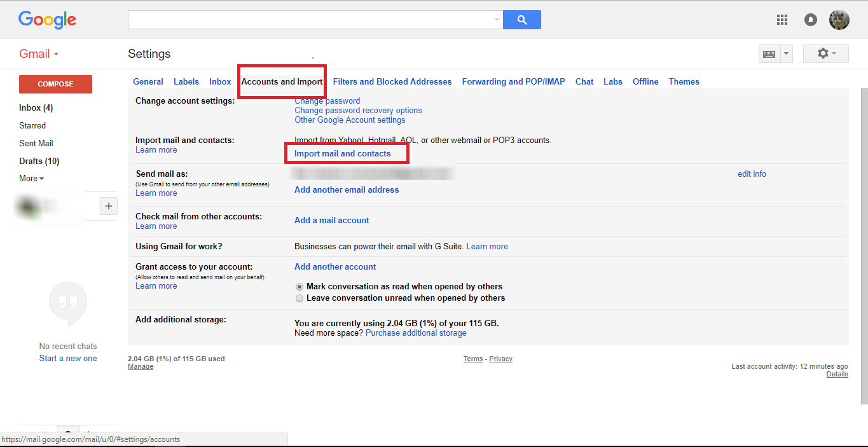Click inside the Google search field
Viewport: 868px width, 447px height.
click(x=310, y=20)
